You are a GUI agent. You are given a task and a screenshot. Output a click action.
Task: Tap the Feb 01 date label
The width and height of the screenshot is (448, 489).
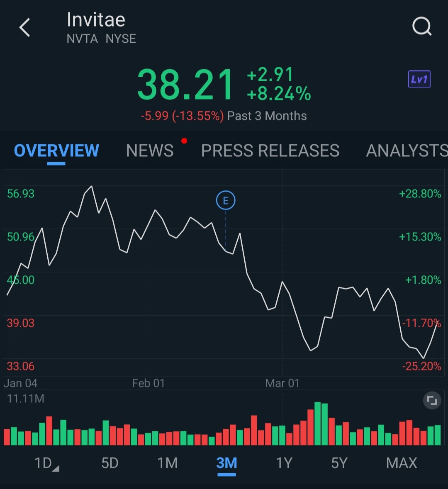pyautogui.click(x=148, y=383)
